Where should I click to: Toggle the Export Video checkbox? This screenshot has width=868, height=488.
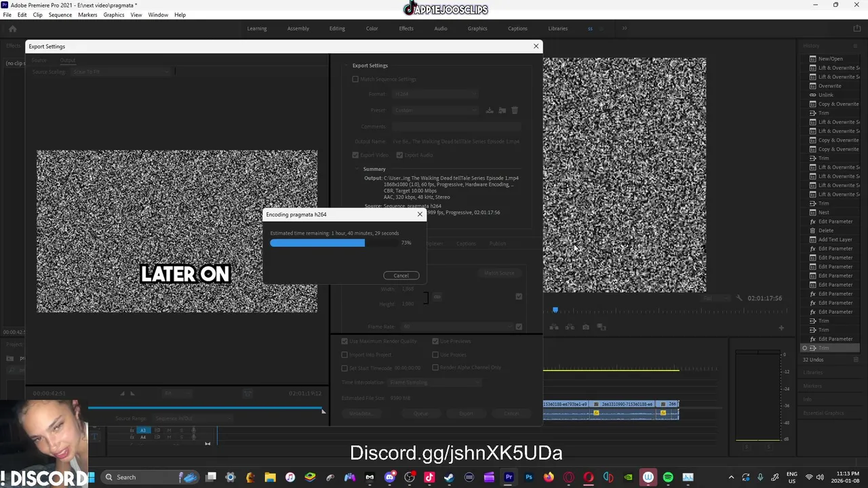pyautogui.click(x=355, y=155)
